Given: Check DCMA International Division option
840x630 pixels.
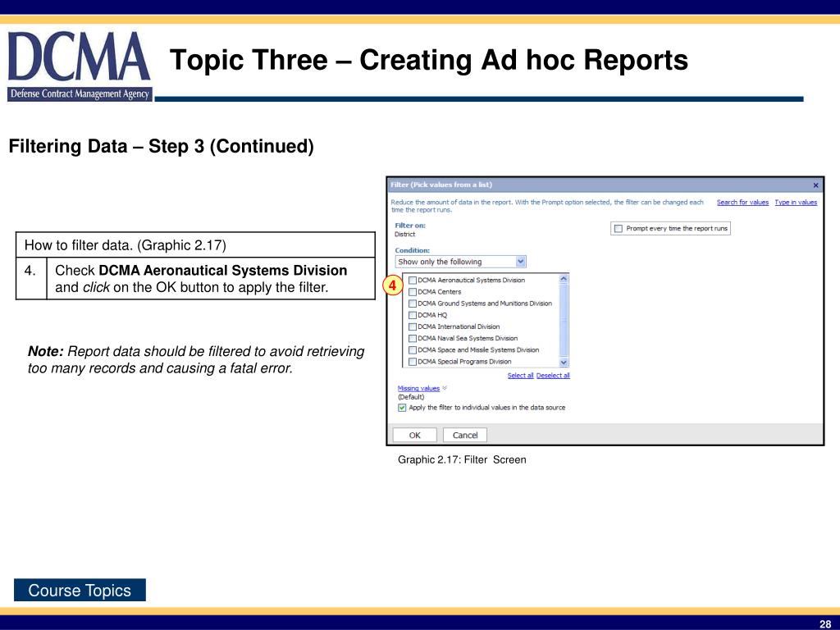Looking at the screenshot, I should [413, 326].
